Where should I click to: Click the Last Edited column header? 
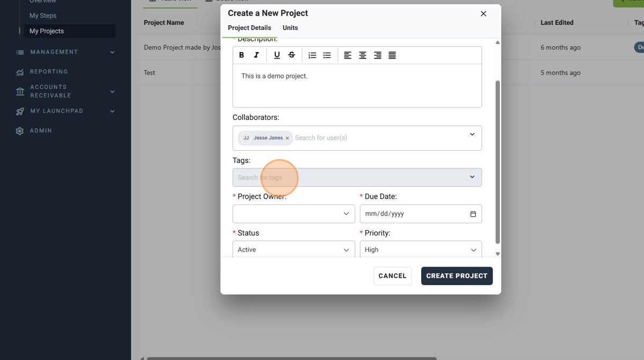(557, 23)
